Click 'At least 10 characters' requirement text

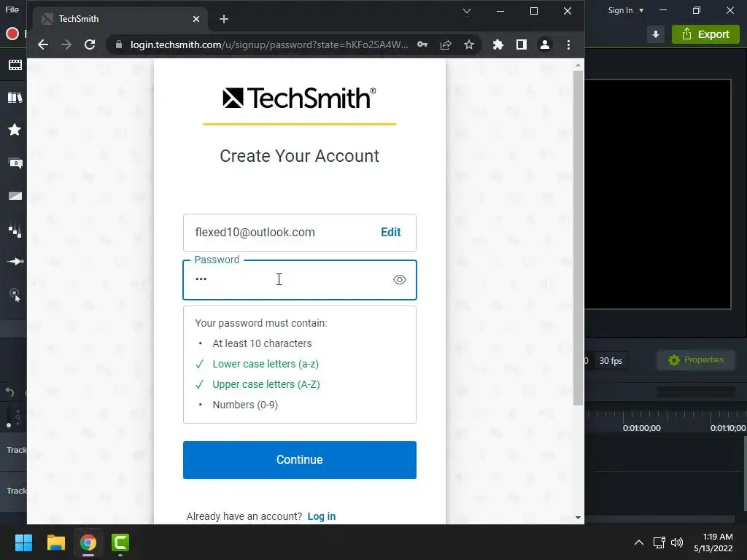tap(262, 344)
